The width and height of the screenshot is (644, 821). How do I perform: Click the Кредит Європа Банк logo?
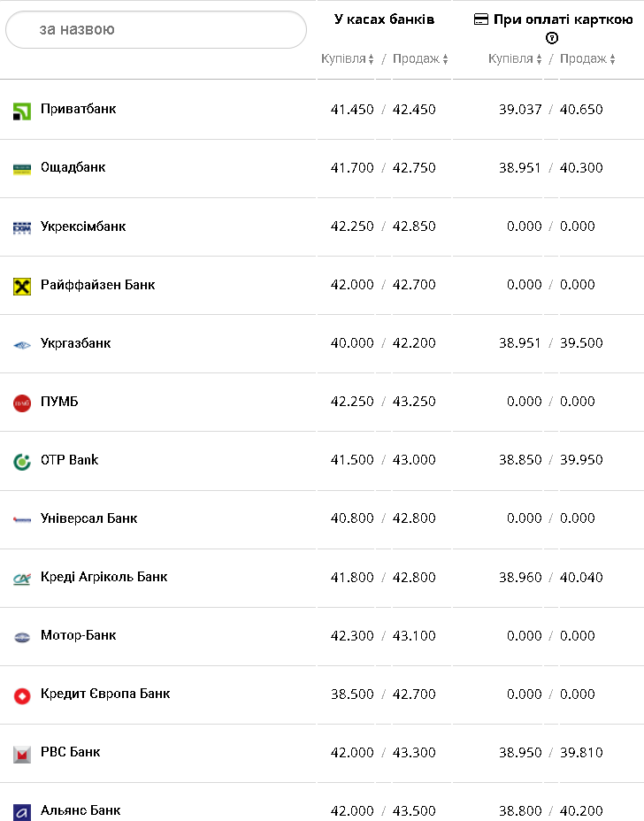22,695
